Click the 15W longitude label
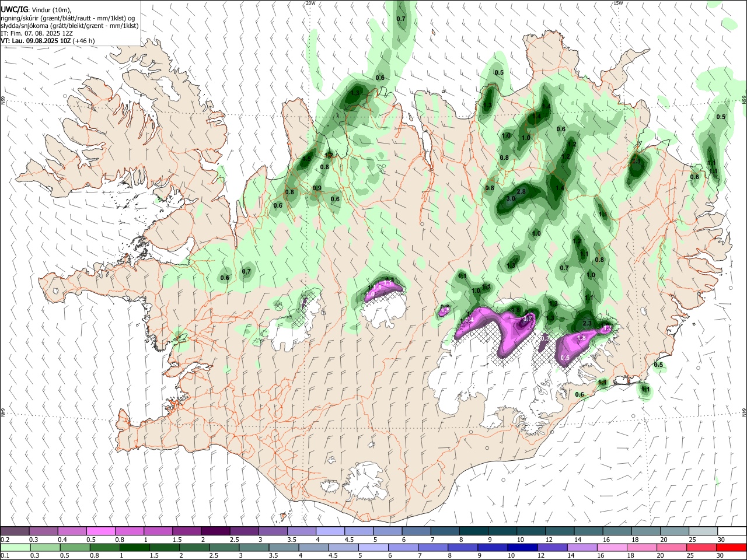The height and width of the screenshot is (560, 747). click(x=618, y=3)
